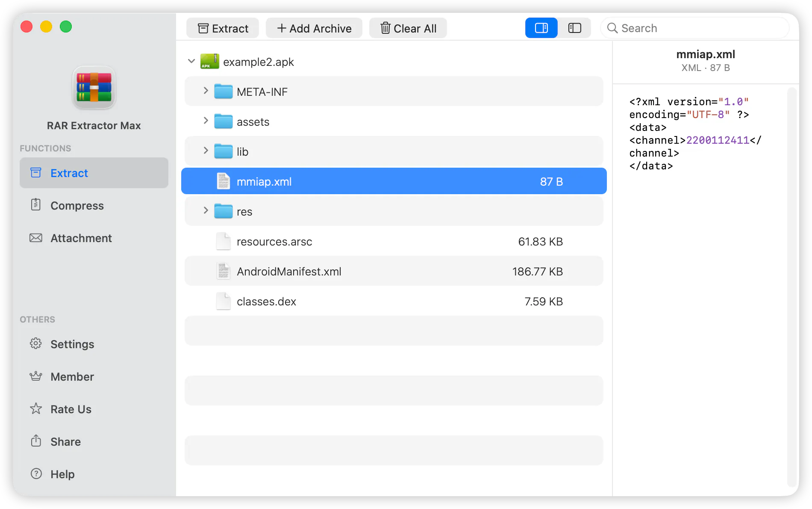
Task: Select the assets row name
Action: (253, 122)
